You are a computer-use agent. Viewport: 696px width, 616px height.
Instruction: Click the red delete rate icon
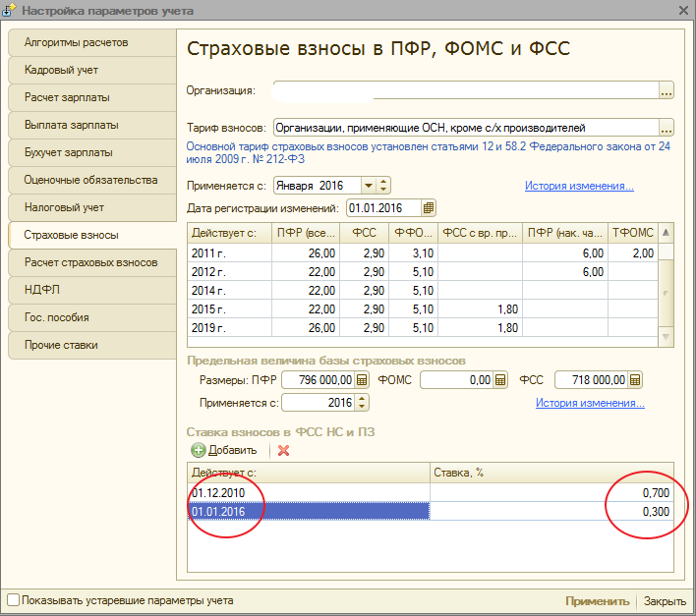(284, 450)
